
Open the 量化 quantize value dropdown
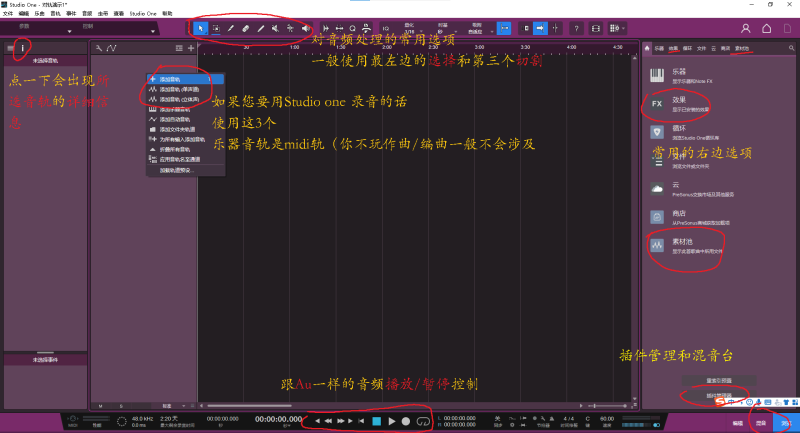409,30
